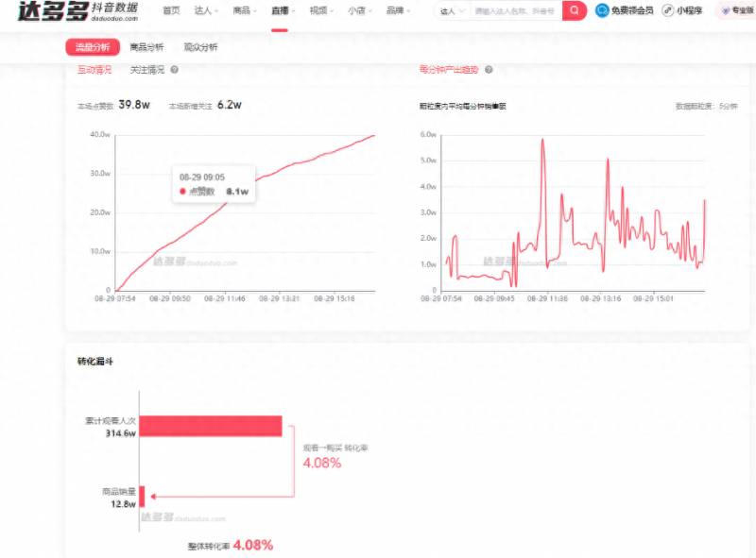Viewport: 756px width, 558px height.
Task: Click the 08-29 11:46 axis label
Action: 225,298
